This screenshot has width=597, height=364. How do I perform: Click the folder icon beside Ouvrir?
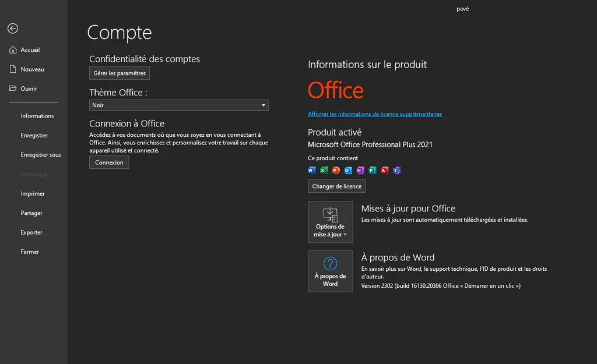[x=13, y=89]
